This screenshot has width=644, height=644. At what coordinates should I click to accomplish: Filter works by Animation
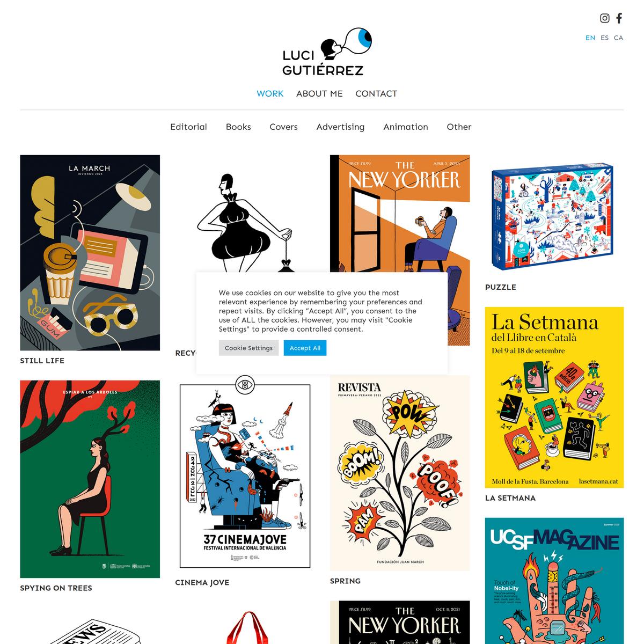[406, 127]
